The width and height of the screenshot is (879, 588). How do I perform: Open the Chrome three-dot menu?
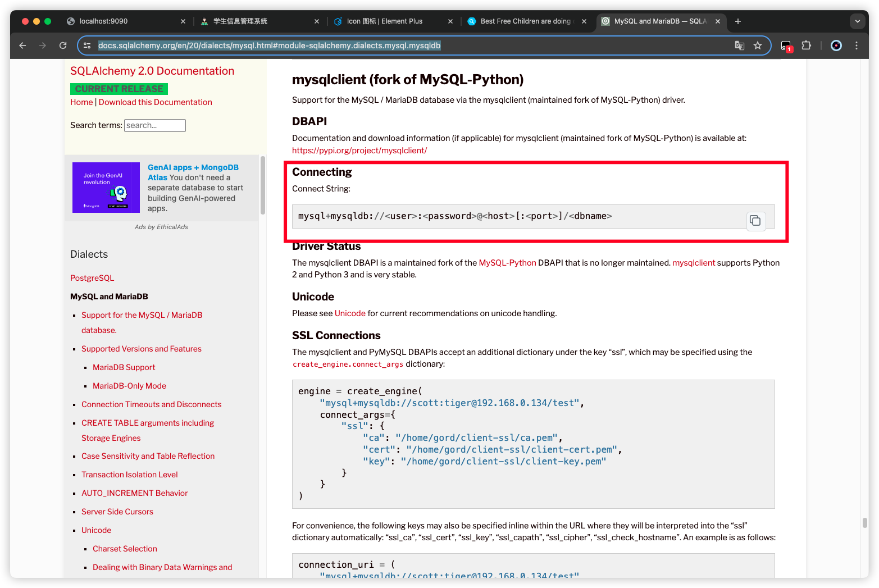[857, 45]
